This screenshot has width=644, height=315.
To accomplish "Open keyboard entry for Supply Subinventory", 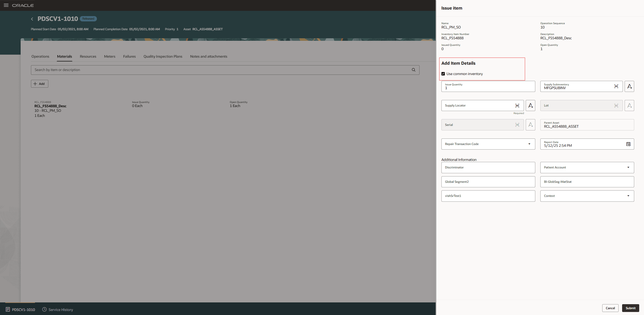I will click(629, 86).
